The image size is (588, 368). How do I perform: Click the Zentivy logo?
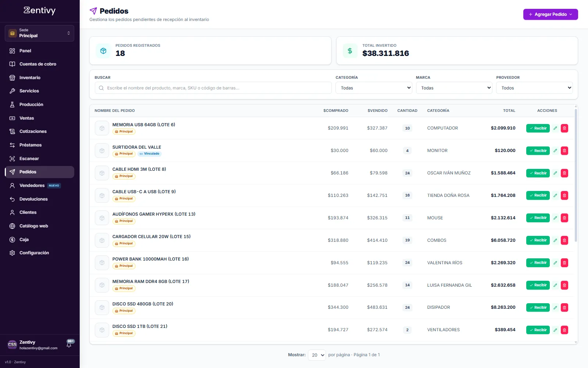point(40,11)
